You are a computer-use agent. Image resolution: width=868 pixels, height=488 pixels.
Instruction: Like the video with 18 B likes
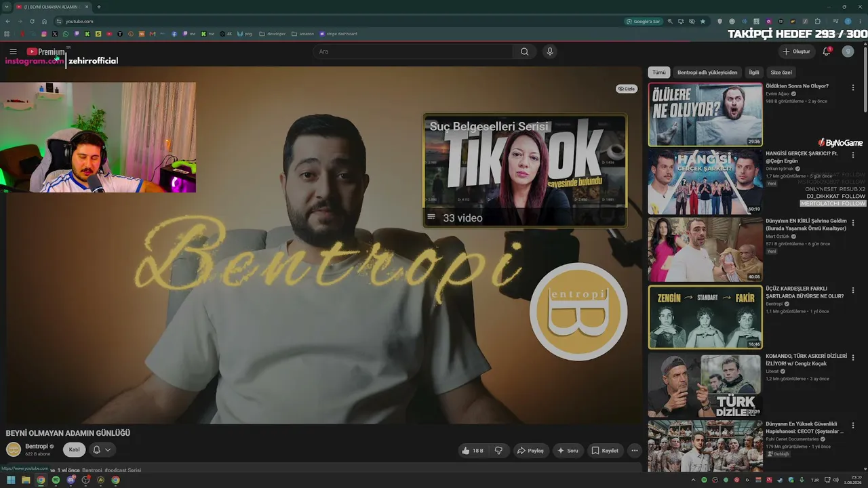pos(473,450)
